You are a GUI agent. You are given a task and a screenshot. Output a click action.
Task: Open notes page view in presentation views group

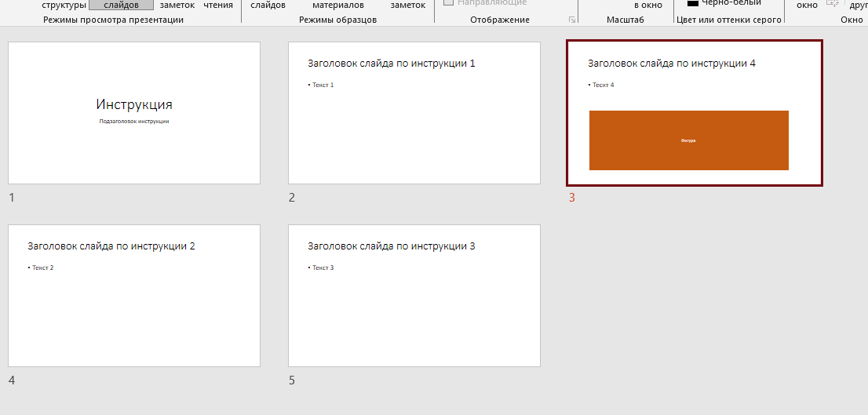pos(177,5)
